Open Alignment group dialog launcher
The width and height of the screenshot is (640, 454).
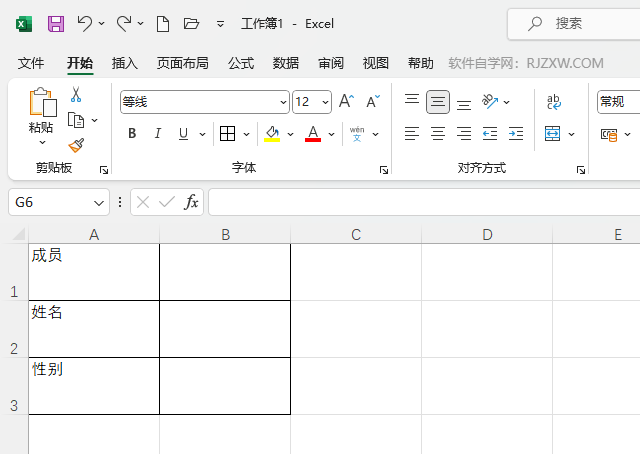581,170
